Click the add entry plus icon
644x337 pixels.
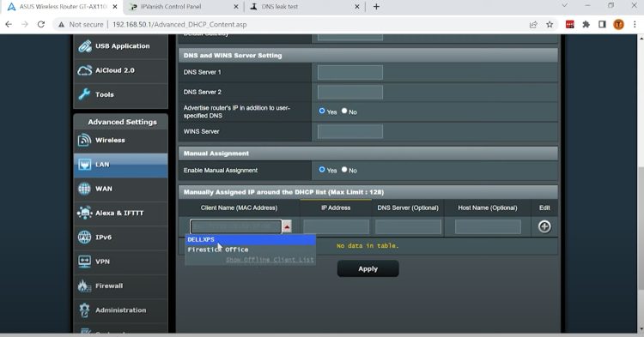[544, 226]
